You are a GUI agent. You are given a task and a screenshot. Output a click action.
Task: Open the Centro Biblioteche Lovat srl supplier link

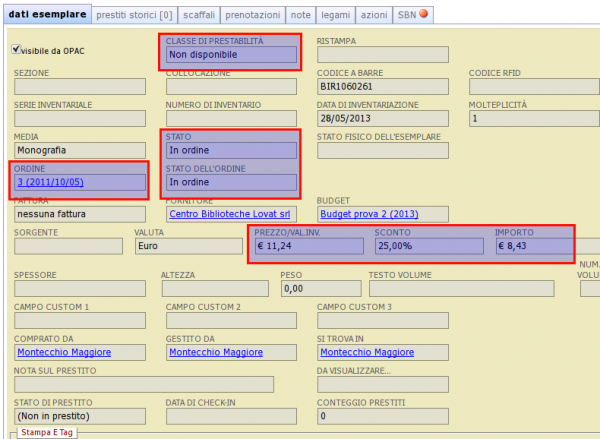tap(229, 214)
